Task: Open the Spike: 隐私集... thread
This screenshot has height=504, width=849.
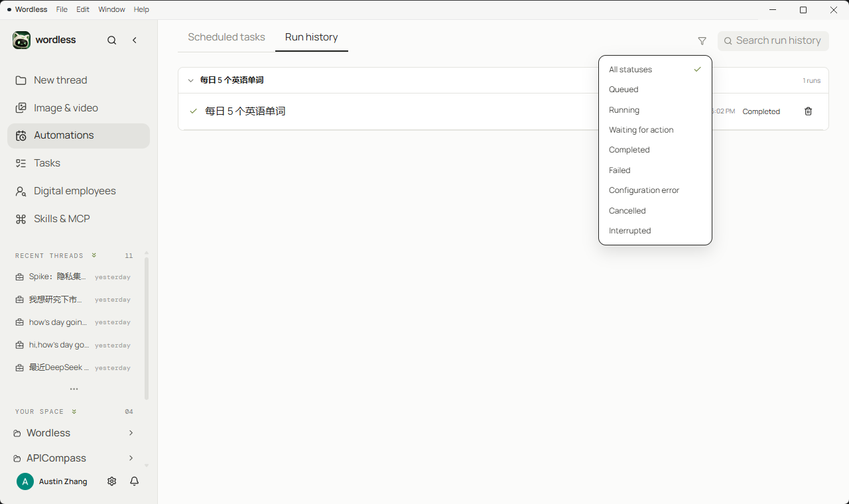Action: (x=73, y=277)
